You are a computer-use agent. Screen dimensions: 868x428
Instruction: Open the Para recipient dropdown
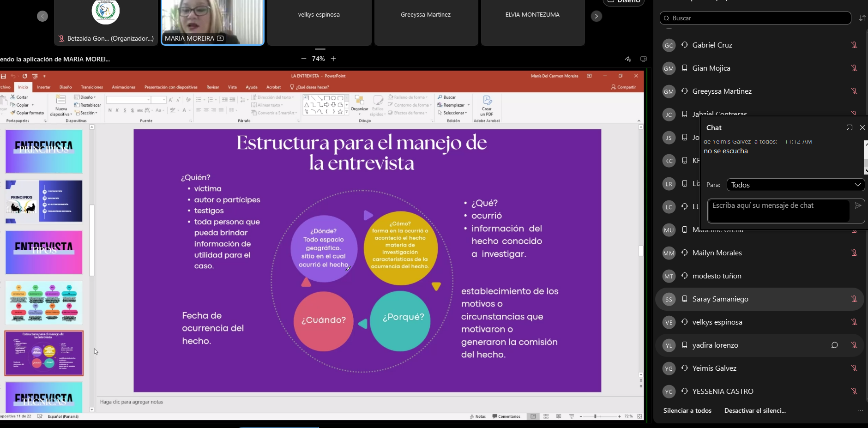(x=795, y=185)
